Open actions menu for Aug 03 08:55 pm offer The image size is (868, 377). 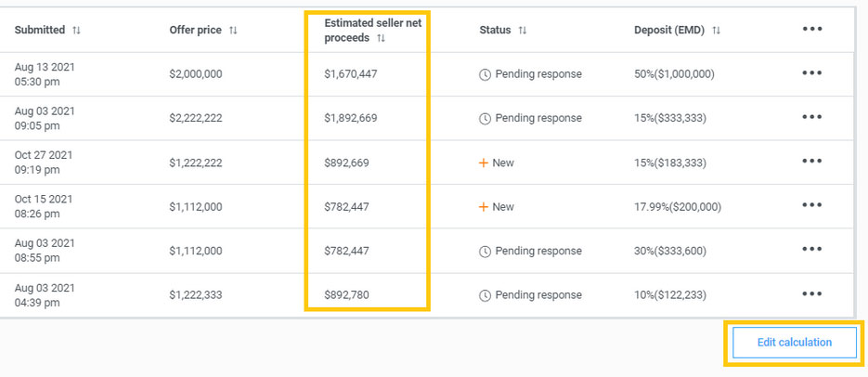(811, 251)
